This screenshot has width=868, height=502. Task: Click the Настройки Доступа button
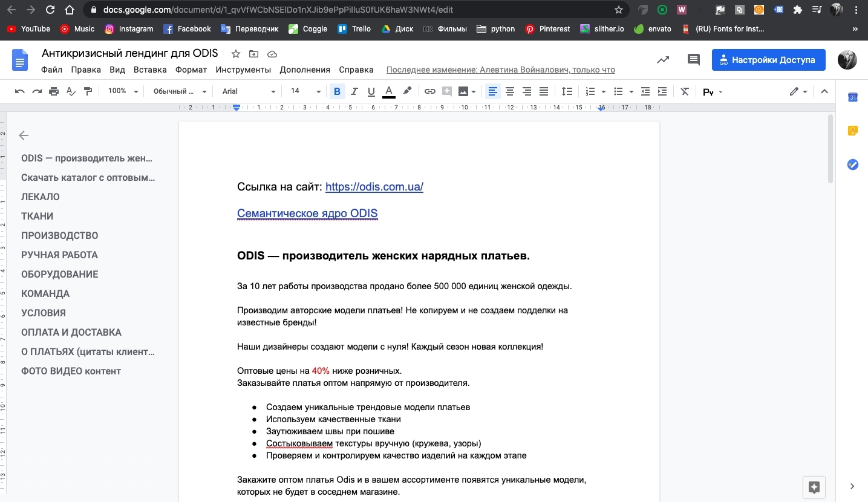(768, 60)
